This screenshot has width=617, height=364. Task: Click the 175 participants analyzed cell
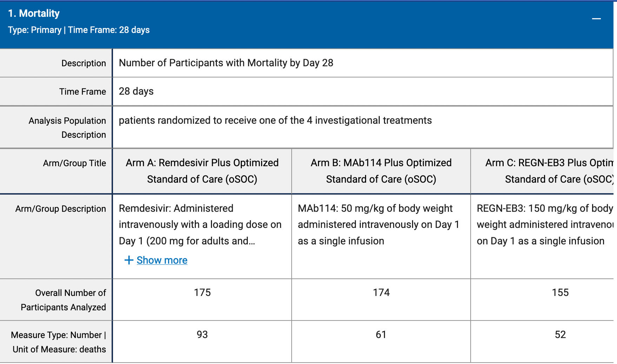pos(202,292)
